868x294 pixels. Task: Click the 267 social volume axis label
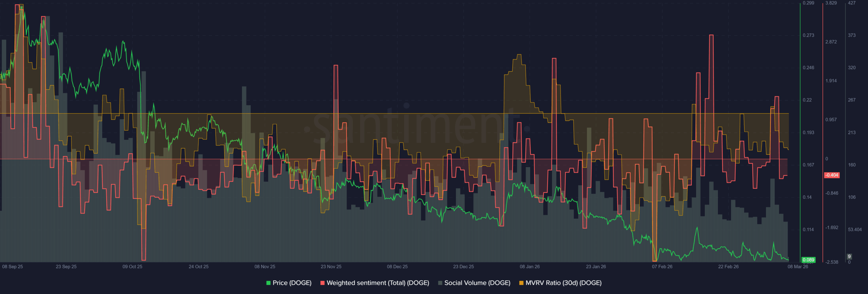852,100
